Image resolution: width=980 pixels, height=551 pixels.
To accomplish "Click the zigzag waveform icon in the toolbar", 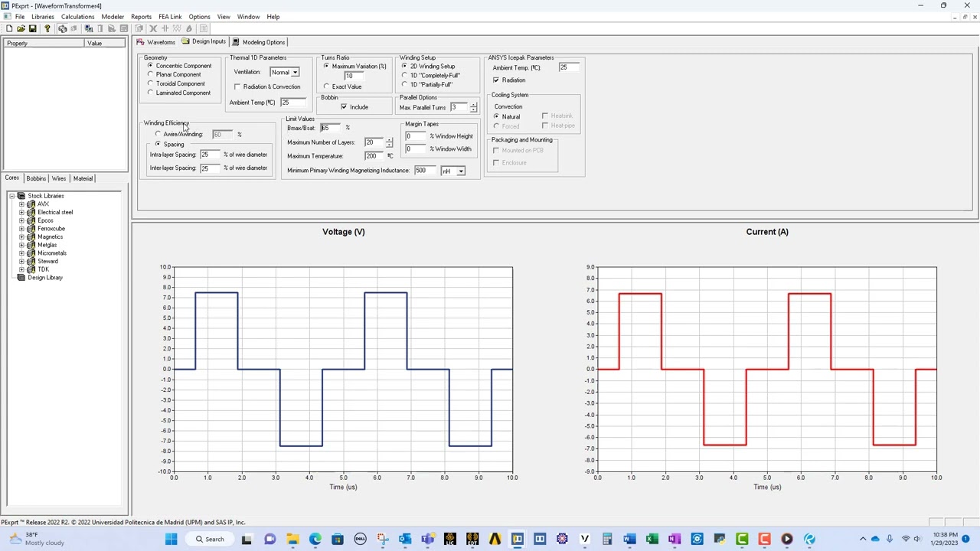I will click(177, 28).
